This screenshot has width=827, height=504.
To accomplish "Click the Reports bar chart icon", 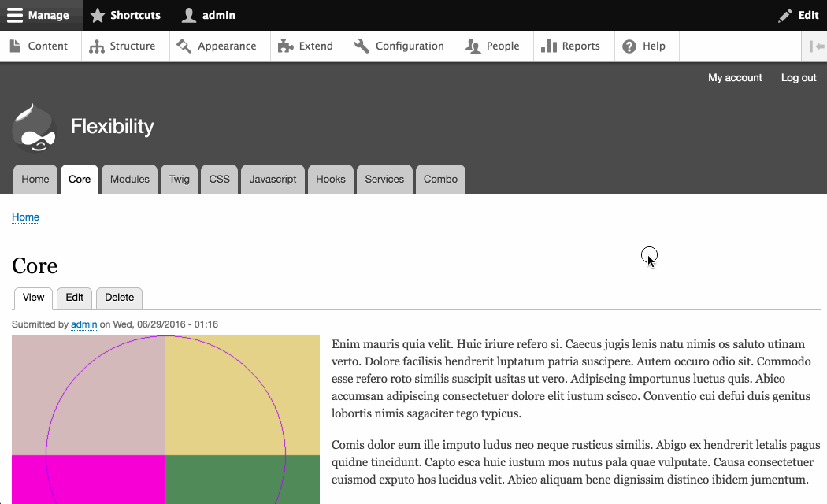I will tap(548, 46).
